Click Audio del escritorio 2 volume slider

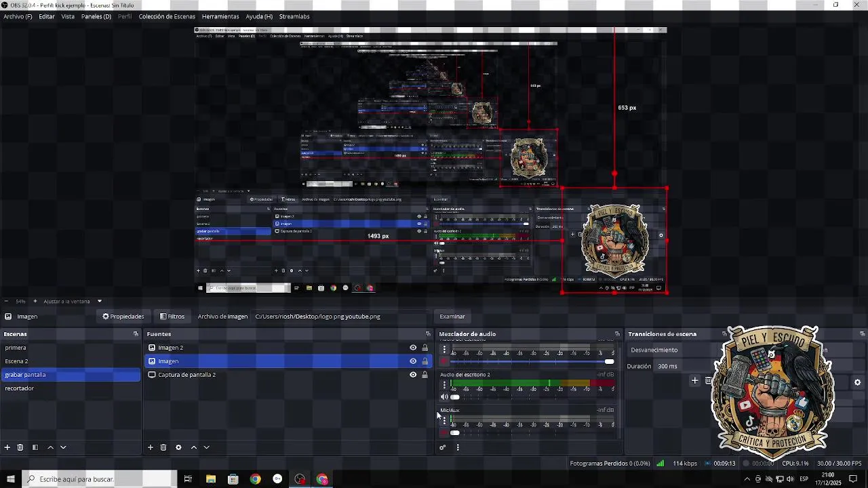pyautogui.click(x=454, y=397)
